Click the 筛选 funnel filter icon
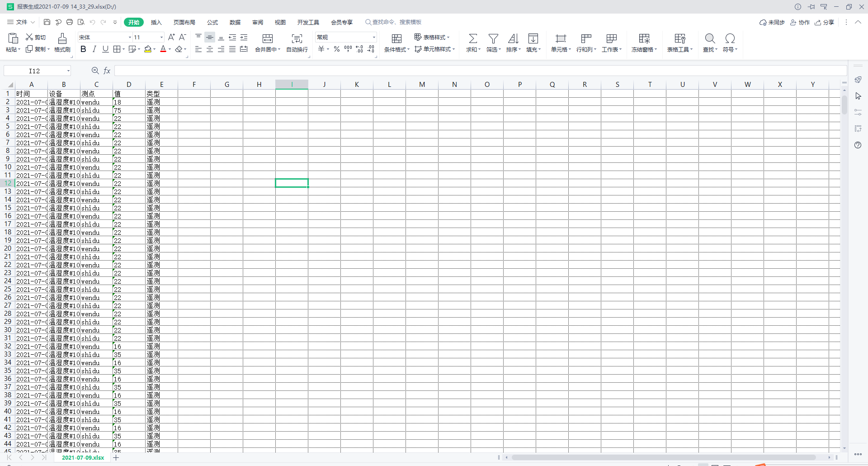Screen dimensions: 868x466 [x=493, y=38]
